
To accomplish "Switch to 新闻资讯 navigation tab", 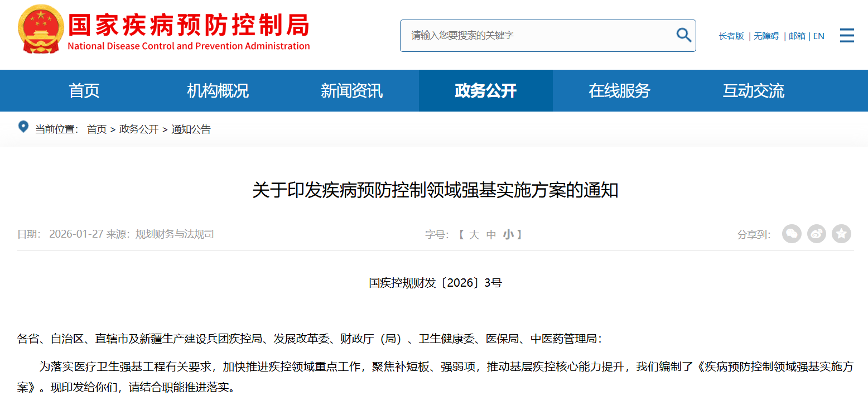I will 351,90.
